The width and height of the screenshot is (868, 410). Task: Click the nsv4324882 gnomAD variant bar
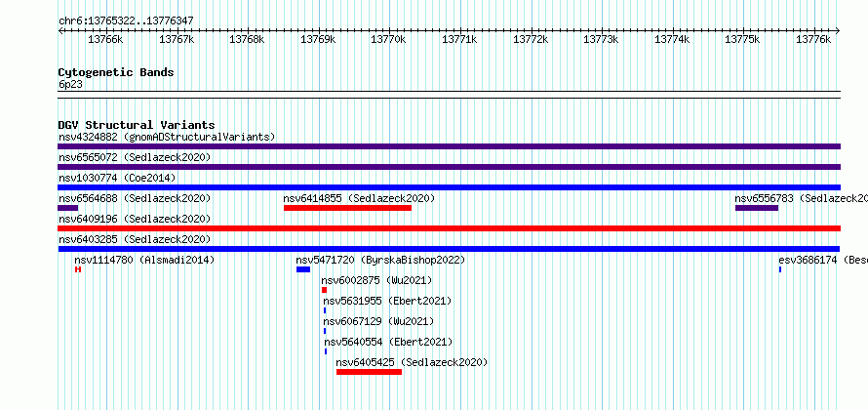(x=449, y=146)
